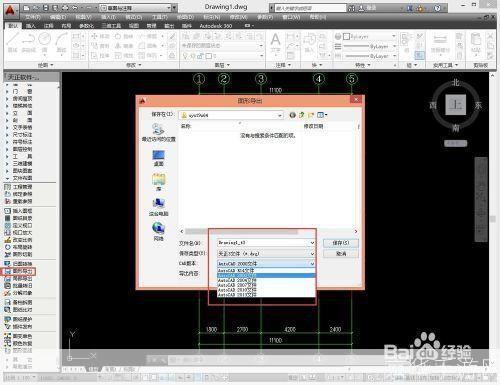Viewport: 500px width, 385px height.
Task: Open the 桌面 (Desktop) location in dialog
Action: pyautogui.click(x=158, y=158)
